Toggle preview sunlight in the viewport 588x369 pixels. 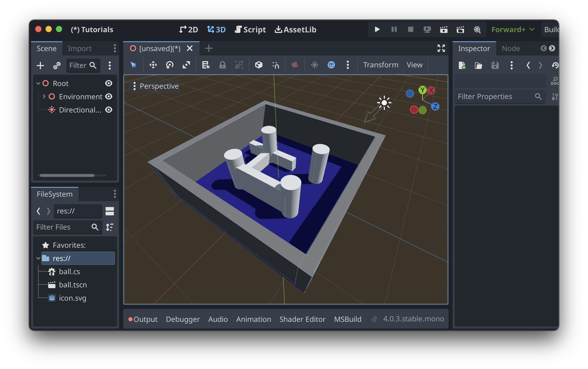click(x=315, y=65)
